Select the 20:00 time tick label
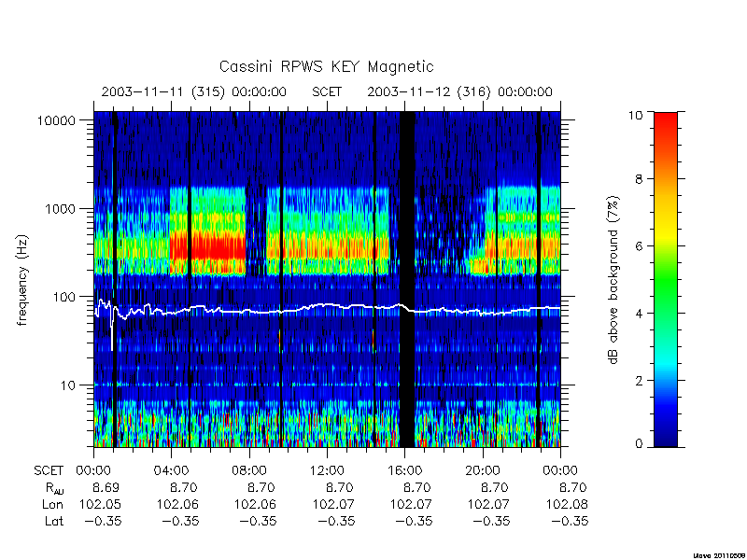The height and width of the screenshot is (560, 747). (483, 471)
